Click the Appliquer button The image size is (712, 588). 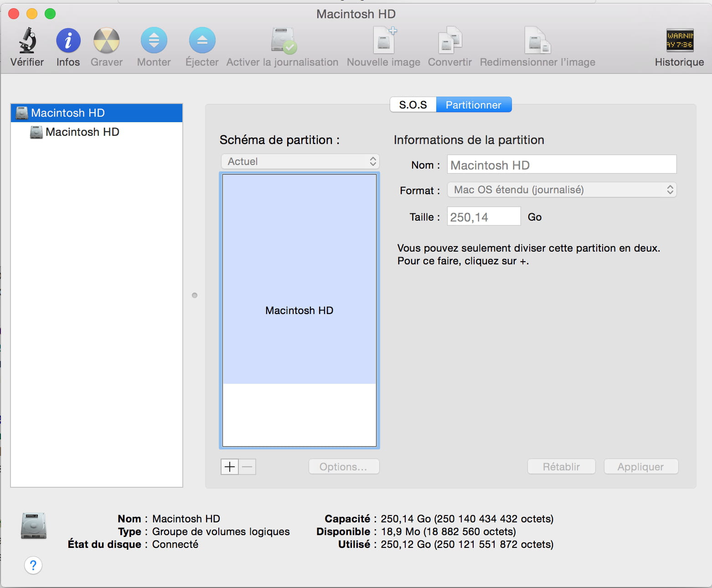coord(641,467)
